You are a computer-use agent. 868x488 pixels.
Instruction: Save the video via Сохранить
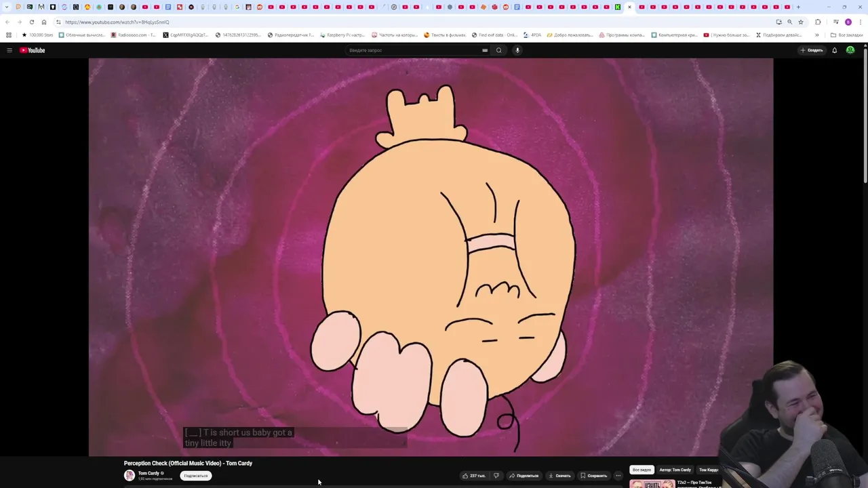coord(593,476)
